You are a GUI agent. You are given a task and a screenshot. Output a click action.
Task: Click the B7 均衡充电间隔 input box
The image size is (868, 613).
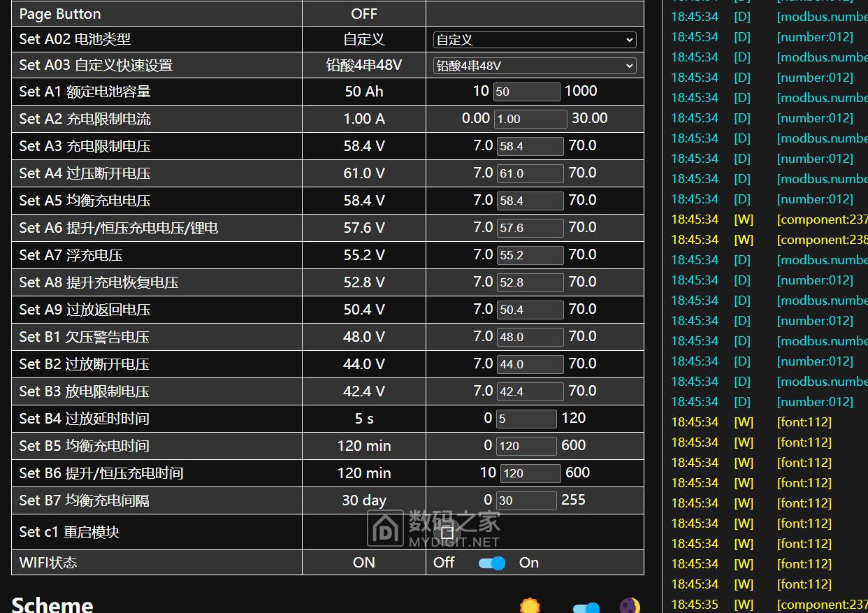point(526,500)
